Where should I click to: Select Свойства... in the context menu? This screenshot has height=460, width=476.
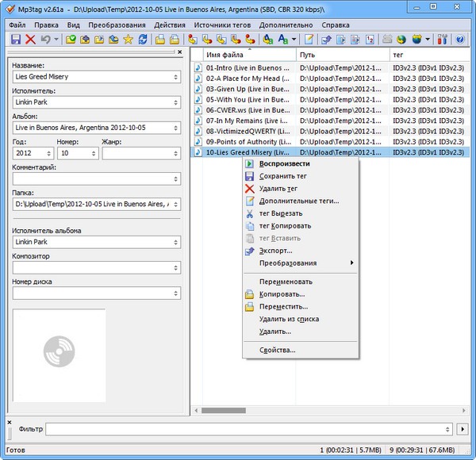(x=278, y=350)
